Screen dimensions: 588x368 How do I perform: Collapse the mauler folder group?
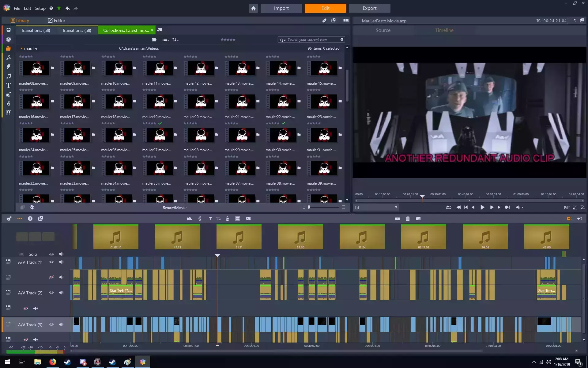[21, 48]
